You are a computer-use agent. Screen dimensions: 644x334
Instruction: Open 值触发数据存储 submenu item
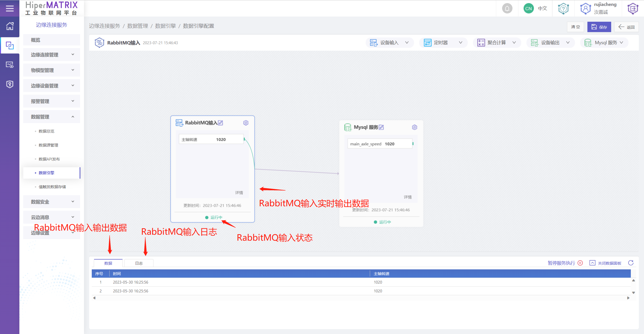point(52,187)
